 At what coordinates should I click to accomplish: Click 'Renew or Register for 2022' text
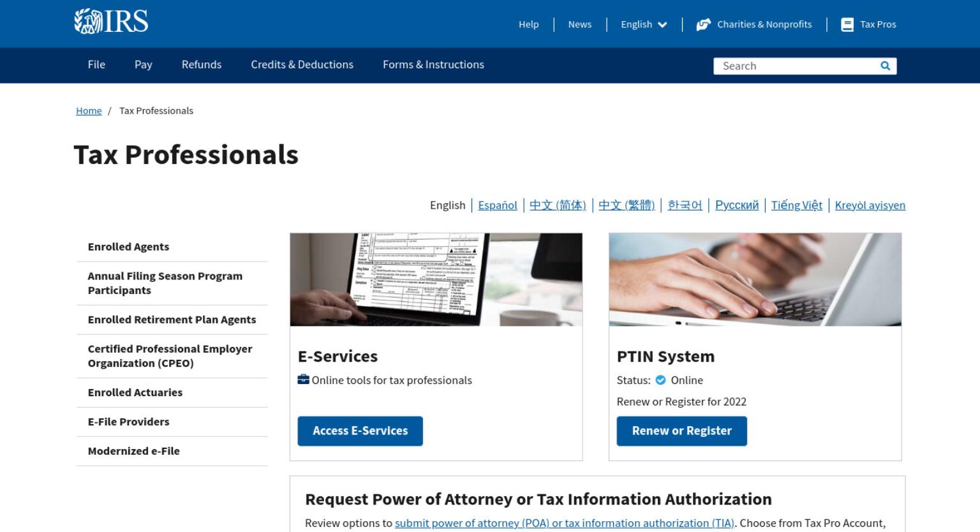tap(681, 401)
